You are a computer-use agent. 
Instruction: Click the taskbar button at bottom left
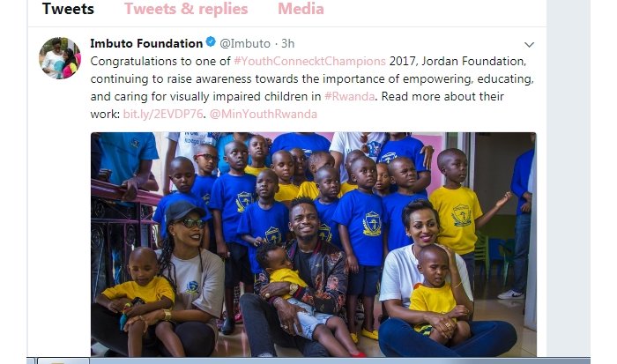tap(63, 360)
